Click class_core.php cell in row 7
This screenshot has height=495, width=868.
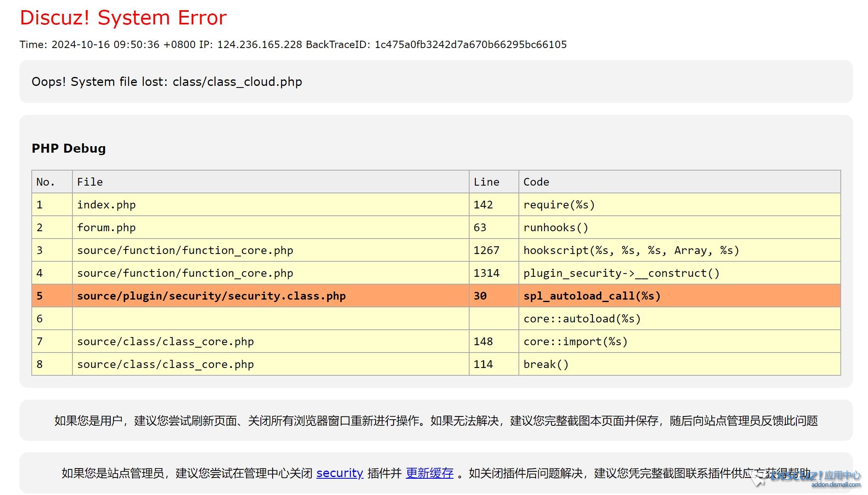point(271,341)
